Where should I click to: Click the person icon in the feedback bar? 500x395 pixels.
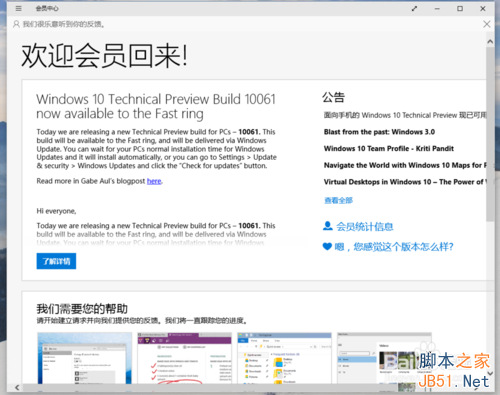click(16, 24)
